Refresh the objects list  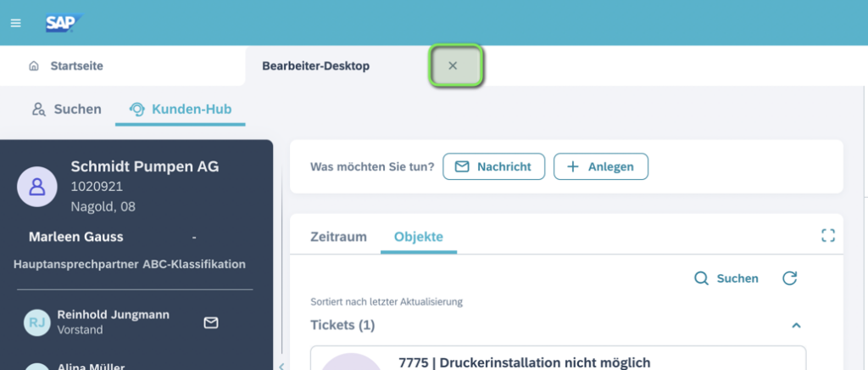tap(789, 278)
